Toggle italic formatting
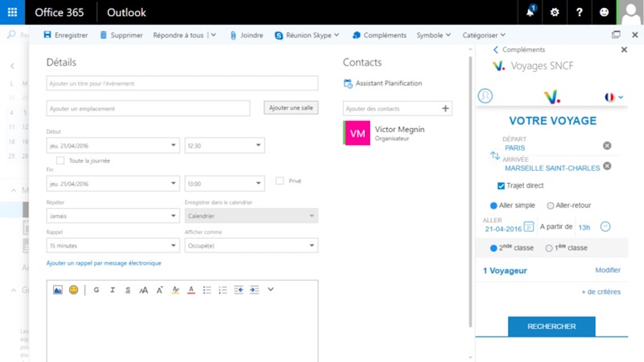644x362 pixels. click(x=112, y=290)
